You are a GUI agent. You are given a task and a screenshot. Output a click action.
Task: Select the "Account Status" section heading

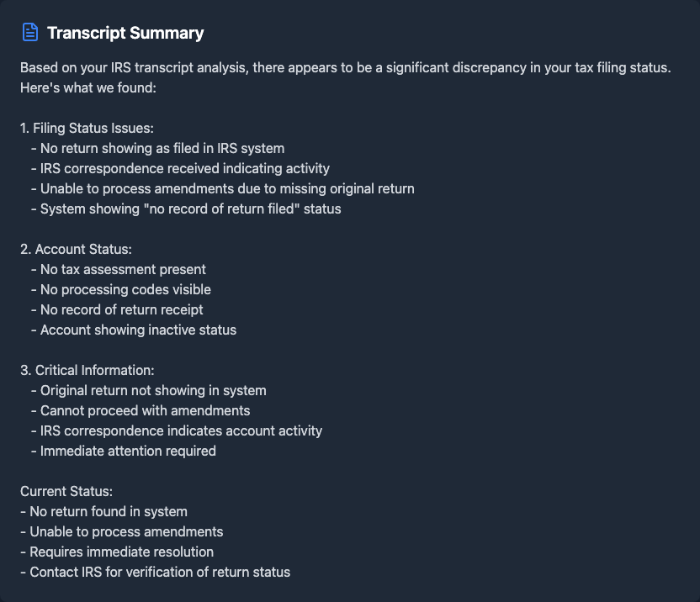point(76,249)
